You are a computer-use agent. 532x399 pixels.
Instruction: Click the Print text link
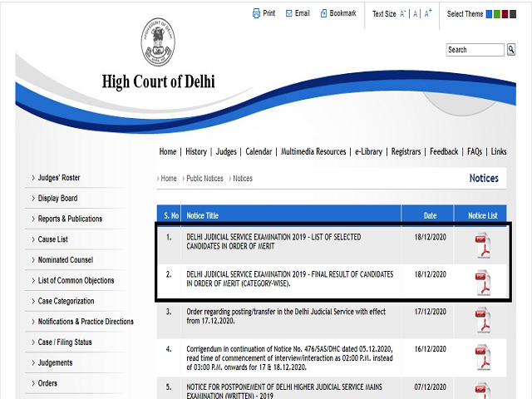pos(269,13)
